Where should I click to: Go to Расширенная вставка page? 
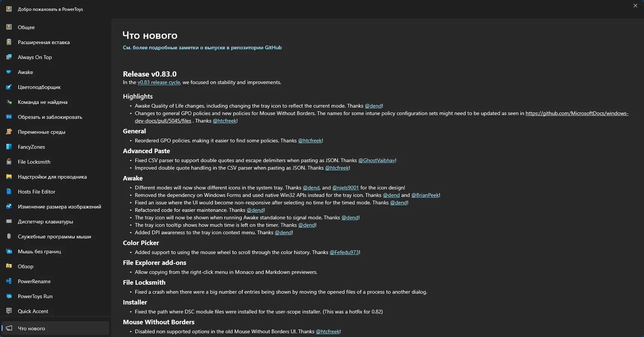(x=43, y=42)
